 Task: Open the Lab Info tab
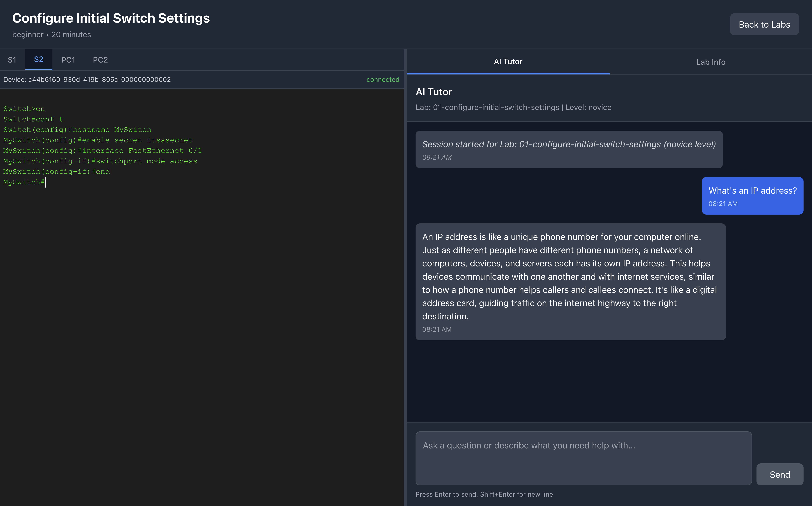710,62
